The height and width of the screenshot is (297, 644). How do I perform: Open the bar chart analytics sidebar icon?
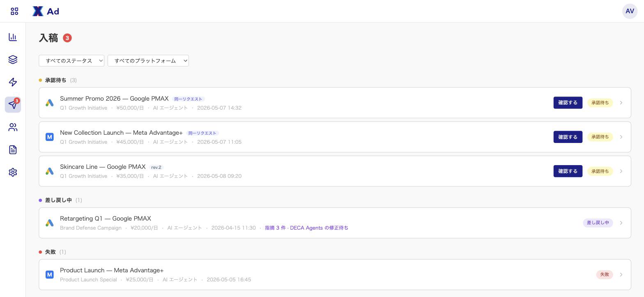[x=13, y=37]
